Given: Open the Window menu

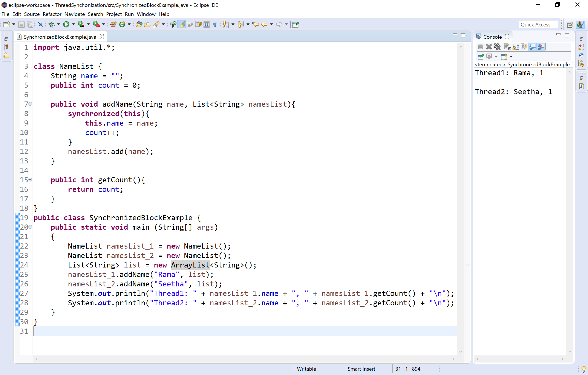Looking at the screenshot, I should click(x=146, y=14).
